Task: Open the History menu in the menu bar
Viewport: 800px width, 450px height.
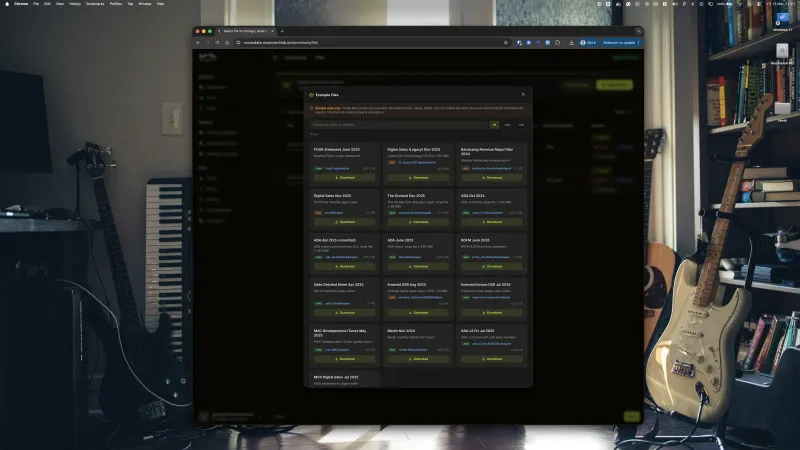Action: coord(74,4)
